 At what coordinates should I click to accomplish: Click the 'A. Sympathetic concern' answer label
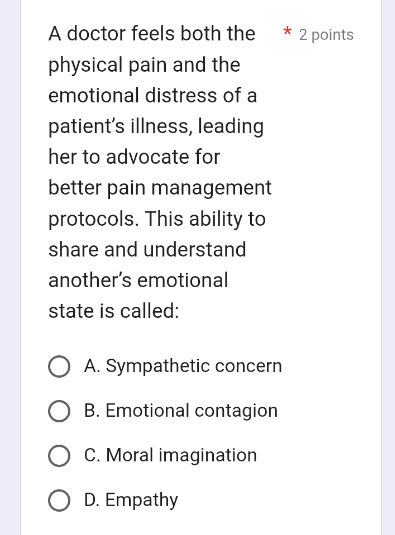click(x=183, y=366)
